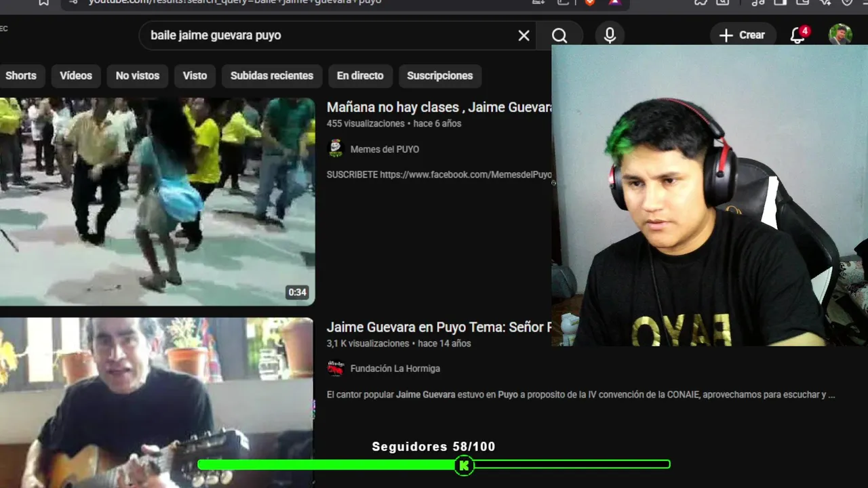Select the No vistos filter chip
Viewport: 868px width, 488px height.
[137, 76]
